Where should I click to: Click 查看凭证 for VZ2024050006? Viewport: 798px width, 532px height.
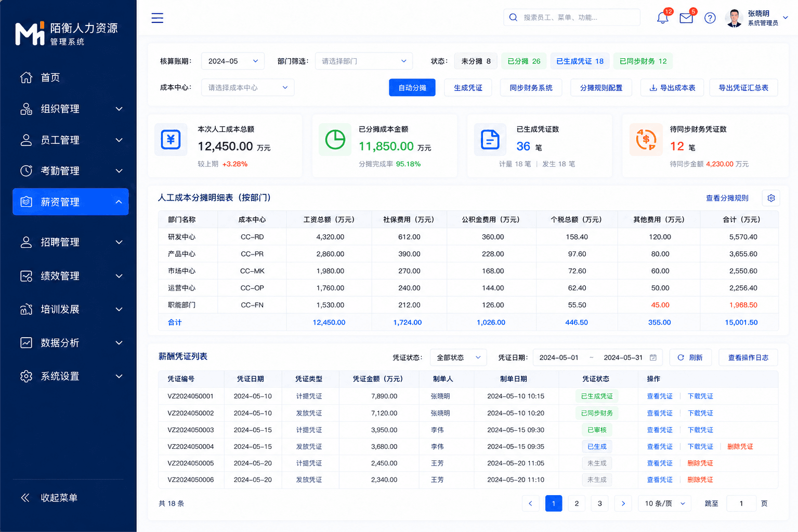660,480
